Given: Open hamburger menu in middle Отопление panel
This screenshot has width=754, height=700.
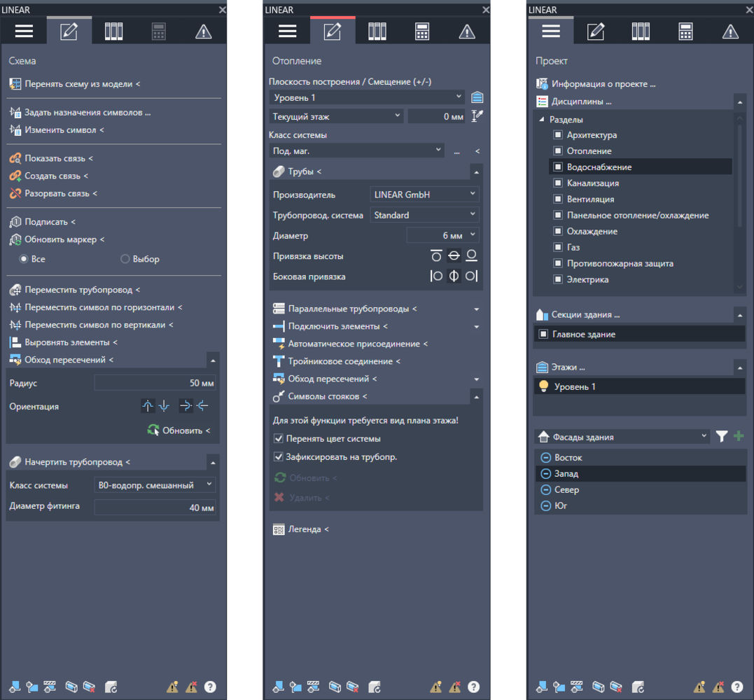Looking at the screenshot, I should [x=287, y=31].
